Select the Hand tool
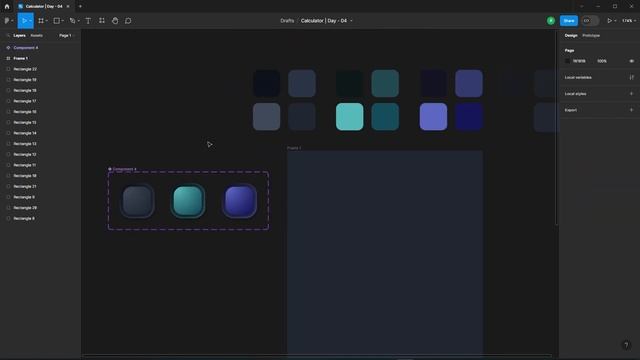 (115, 20)
